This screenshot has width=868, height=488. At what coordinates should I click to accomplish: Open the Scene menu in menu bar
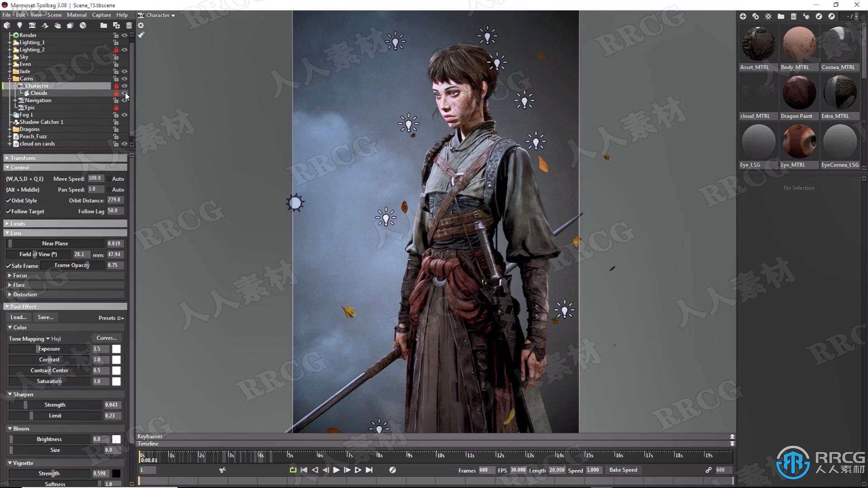pyautogui.click(x=54, y=15)
